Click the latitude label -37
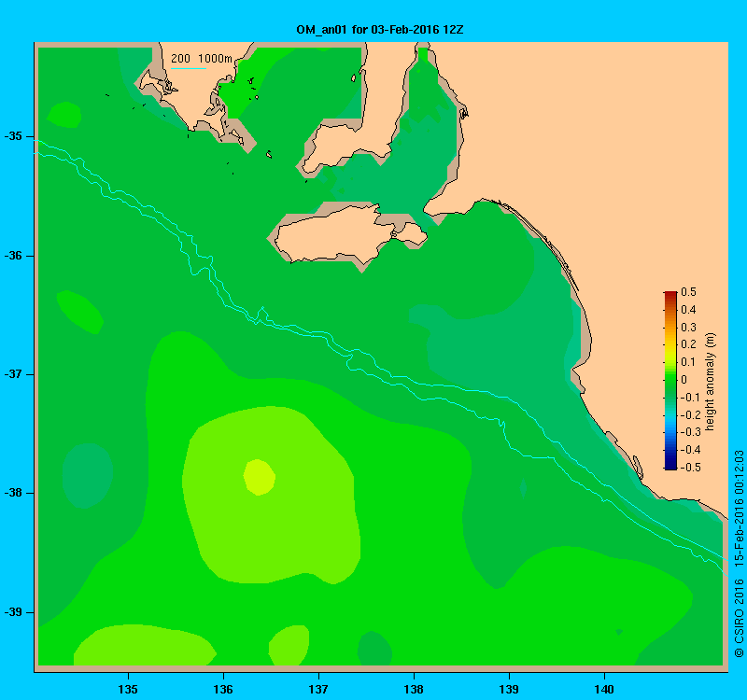The image size is (747, 700). (13, 374)
